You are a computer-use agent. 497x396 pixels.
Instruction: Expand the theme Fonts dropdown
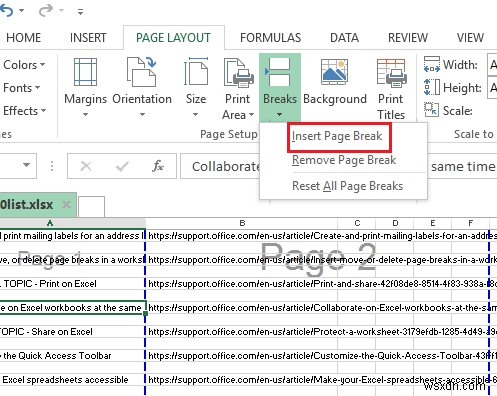tap(21, 88)
